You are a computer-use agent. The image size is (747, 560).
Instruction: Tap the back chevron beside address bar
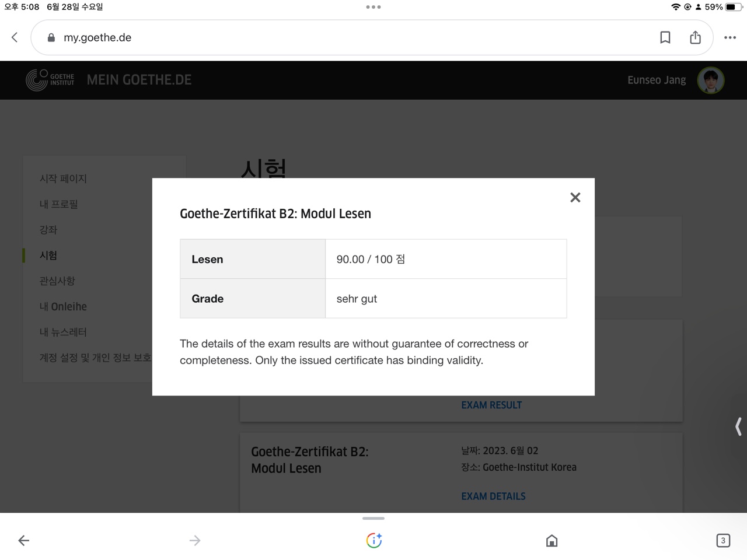[x=15, y=37]
